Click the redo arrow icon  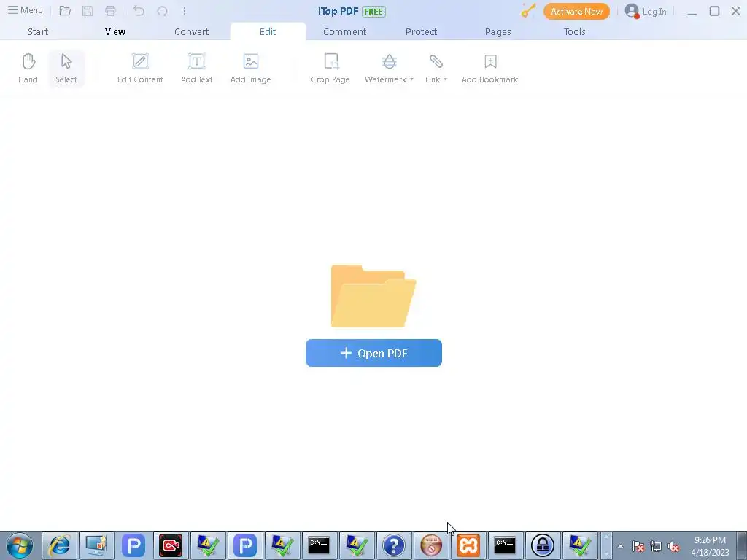162,11
